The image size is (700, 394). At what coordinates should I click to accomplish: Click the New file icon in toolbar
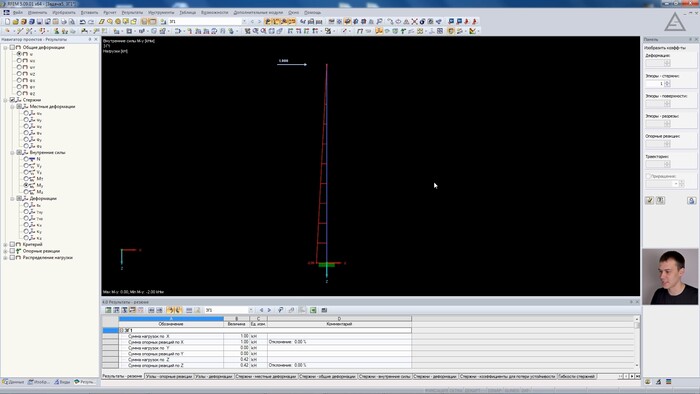tap(8, 21)
